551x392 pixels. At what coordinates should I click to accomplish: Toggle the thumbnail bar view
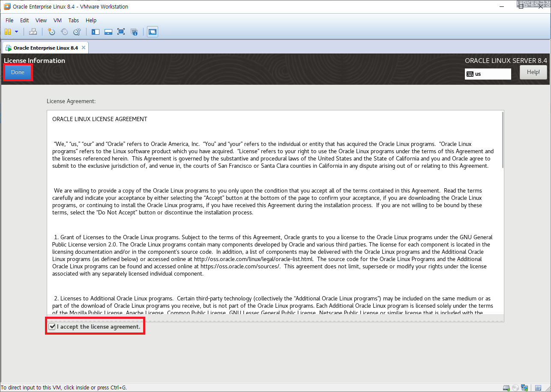(x=108, y=32)
